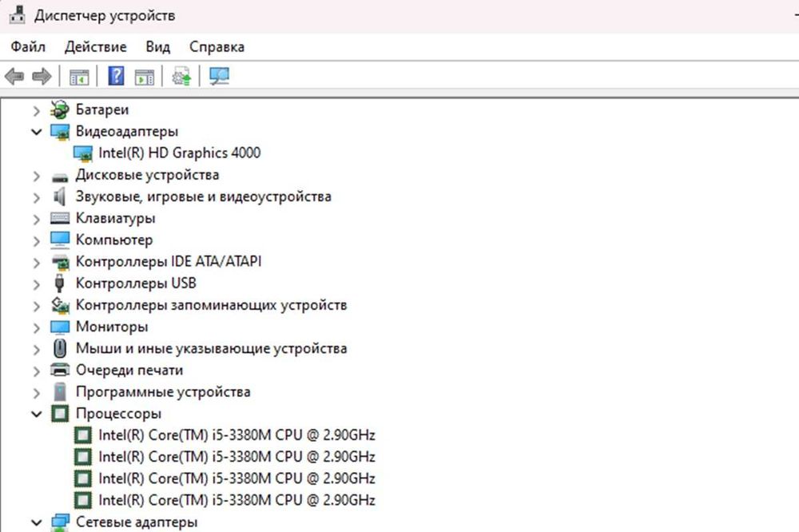Select the Программные устройства label
Screen dimensions: 799x532
point(163,392)
